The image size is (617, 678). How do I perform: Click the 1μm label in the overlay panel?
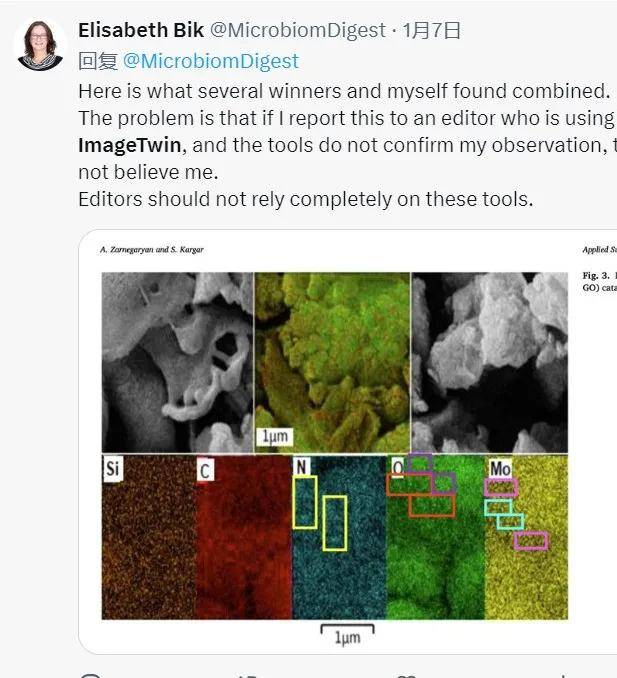pos(273,437)
